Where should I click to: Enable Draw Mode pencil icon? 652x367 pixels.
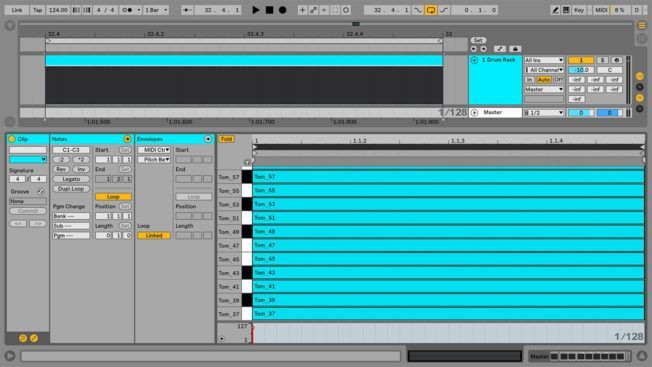tap(555, 10)
